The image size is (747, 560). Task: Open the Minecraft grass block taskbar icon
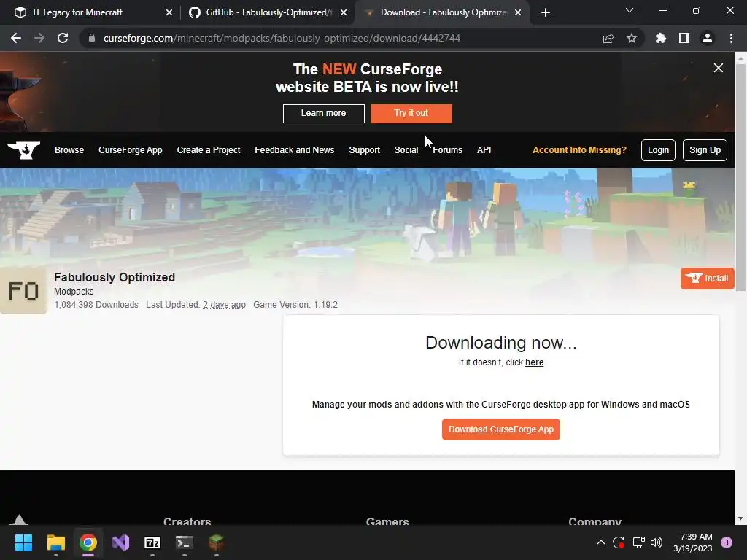(217, 542)
